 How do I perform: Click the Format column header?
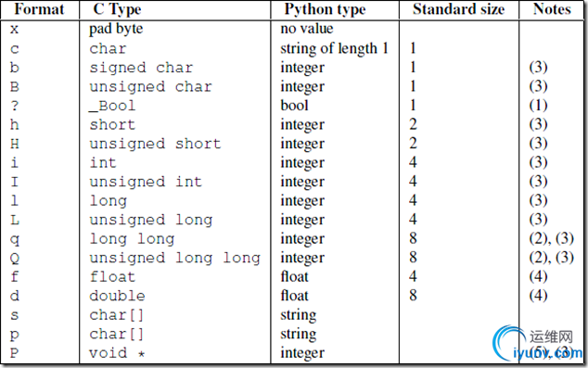[x=39, y=9]
